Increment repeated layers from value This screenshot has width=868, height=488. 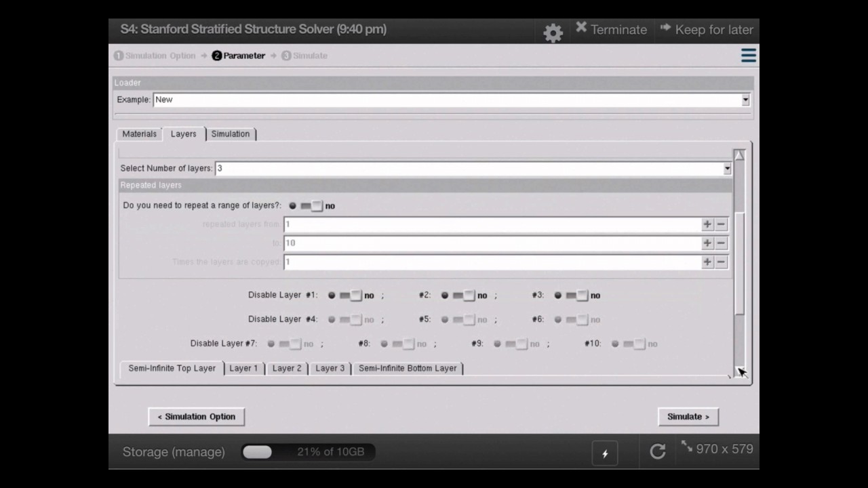[707, 224]
